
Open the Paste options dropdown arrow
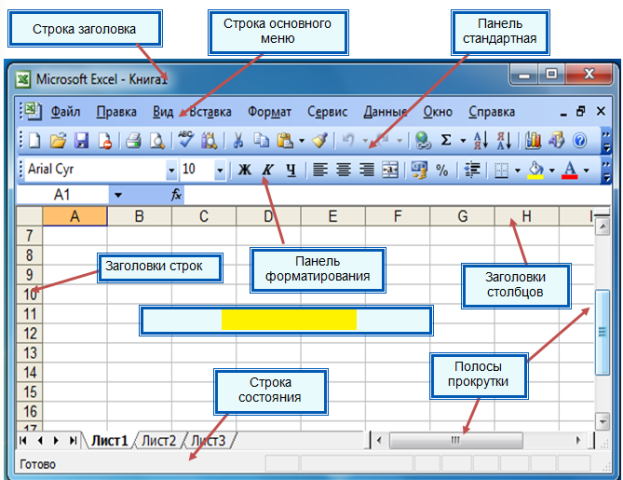tap(302, 141)
